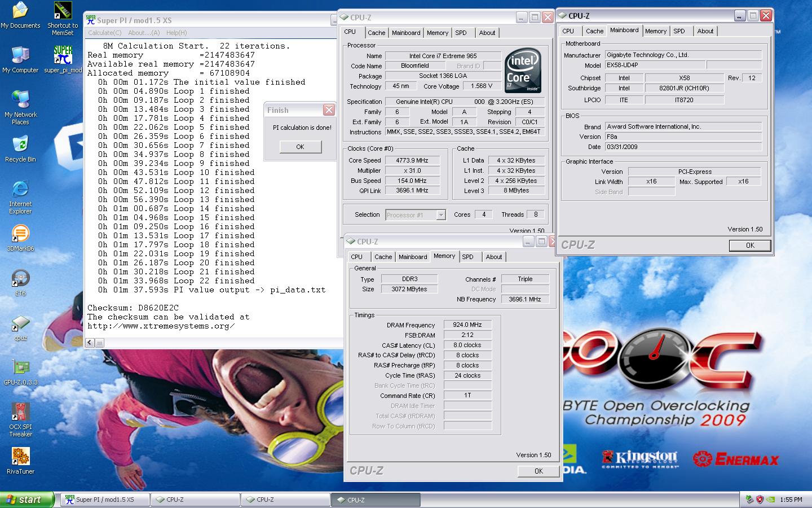Click the motherboard Model field EX58-UD4P
This screenshot has height=508, width=812.
(655, 65)
